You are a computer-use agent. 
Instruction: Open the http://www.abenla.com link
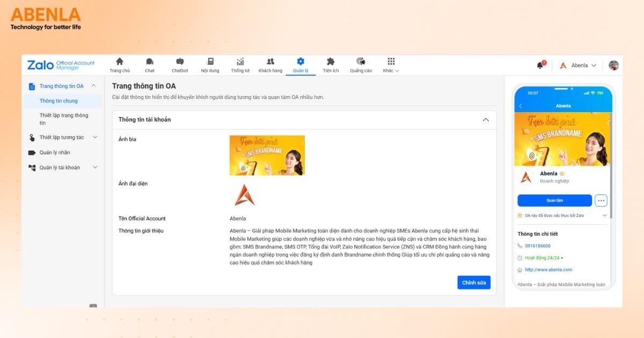click(x=548, y=270)
